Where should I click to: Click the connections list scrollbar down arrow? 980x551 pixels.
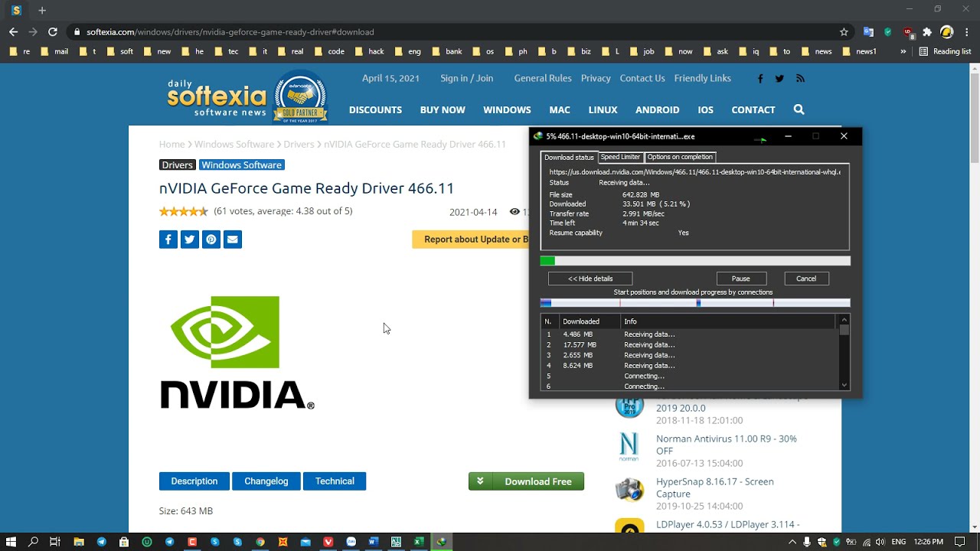844,385
